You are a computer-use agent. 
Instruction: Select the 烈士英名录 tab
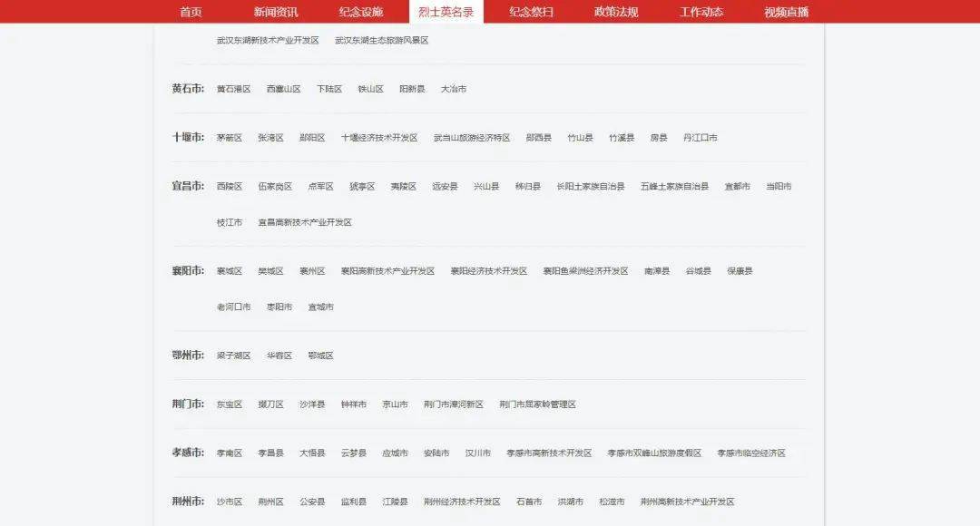446,12
